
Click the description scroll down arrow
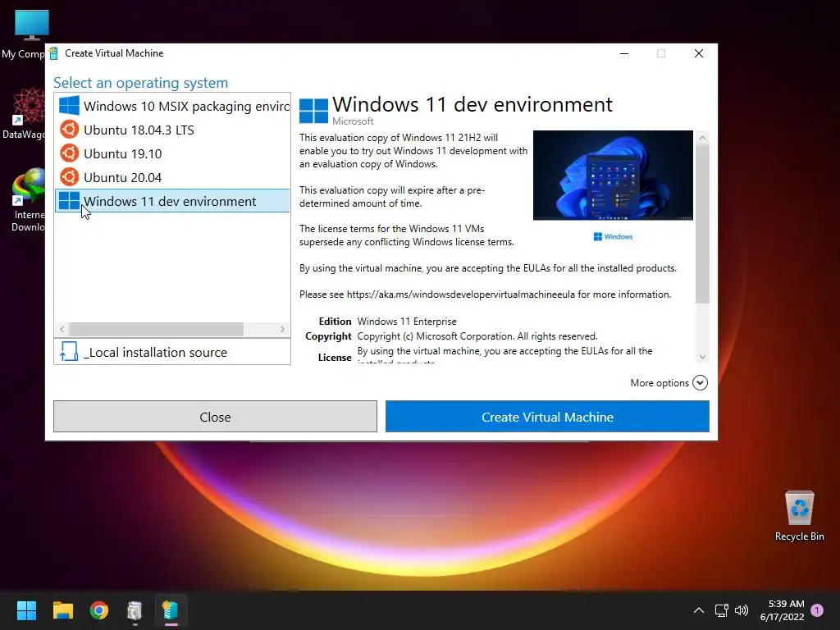[702, 357]
